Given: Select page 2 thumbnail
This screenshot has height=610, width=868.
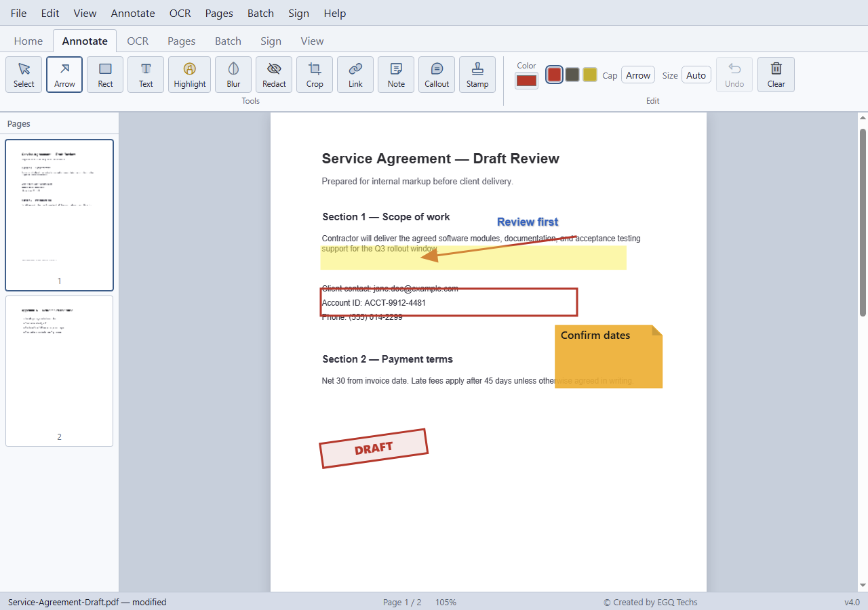Looking at the screenshot, I should (x=59, y=371).
